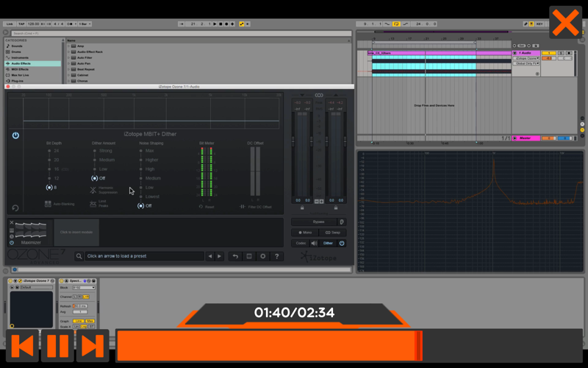The width and height of the screenshot is (588, 368).
Task: Reset the Bit Meter
Action: (x=207, y=207)
